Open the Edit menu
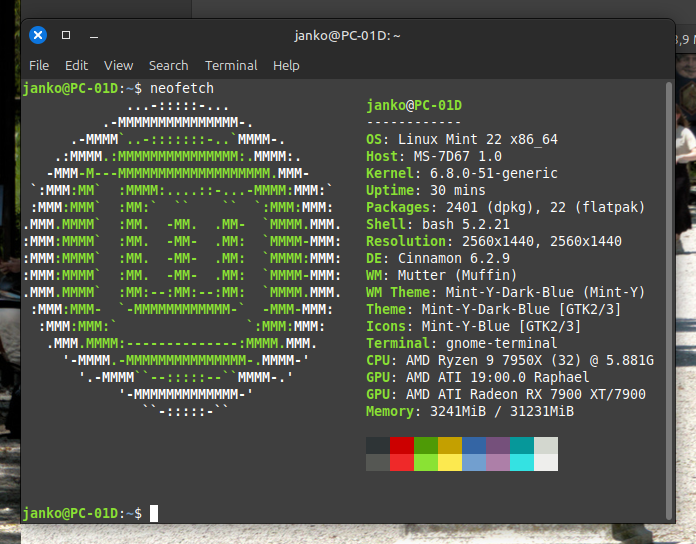 (x=76, y=66)
